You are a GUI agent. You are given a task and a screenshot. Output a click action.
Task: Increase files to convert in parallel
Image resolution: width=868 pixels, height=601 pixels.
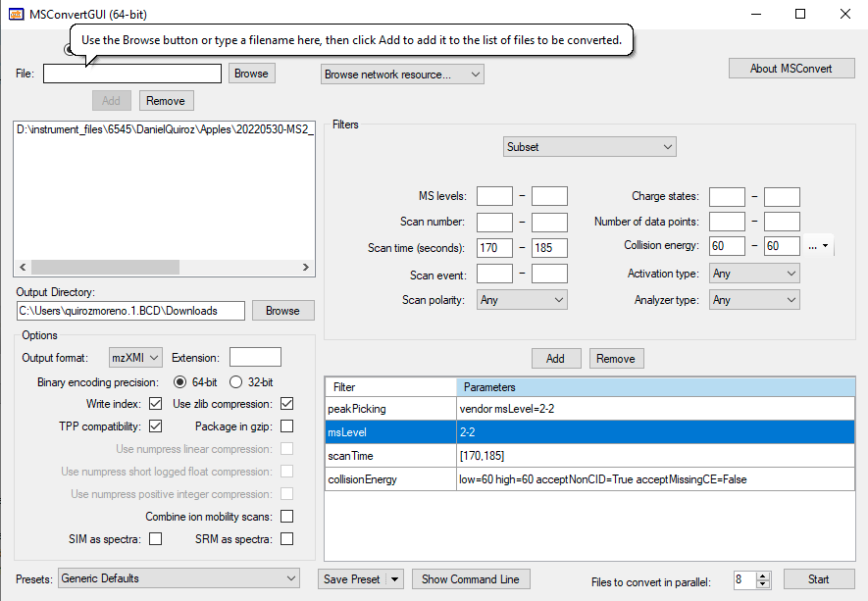tap(763, 576)
